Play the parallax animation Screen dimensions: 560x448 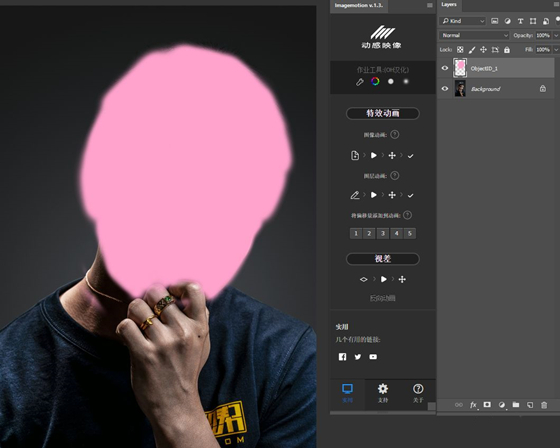coord(384,279)
